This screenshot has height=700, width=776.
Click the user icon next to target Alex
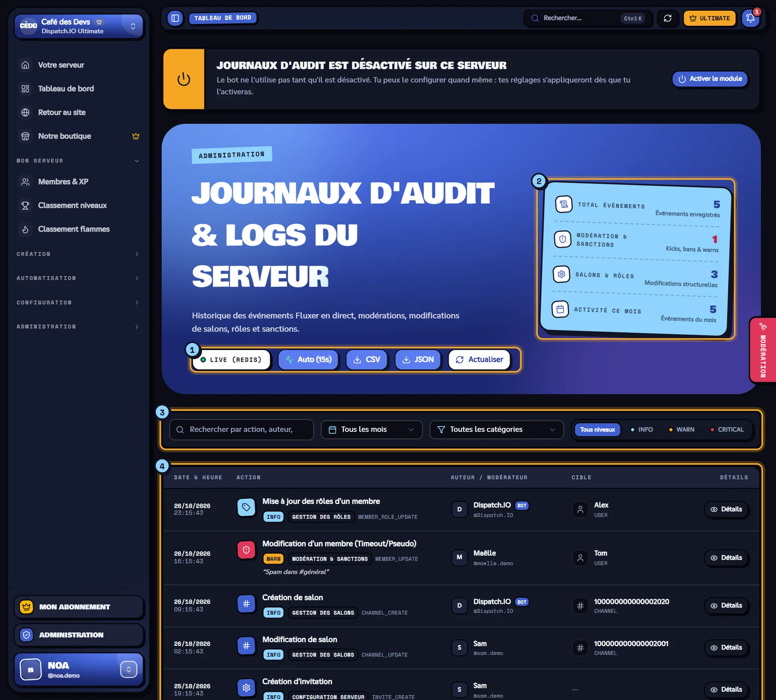click(x=580, y=509)
